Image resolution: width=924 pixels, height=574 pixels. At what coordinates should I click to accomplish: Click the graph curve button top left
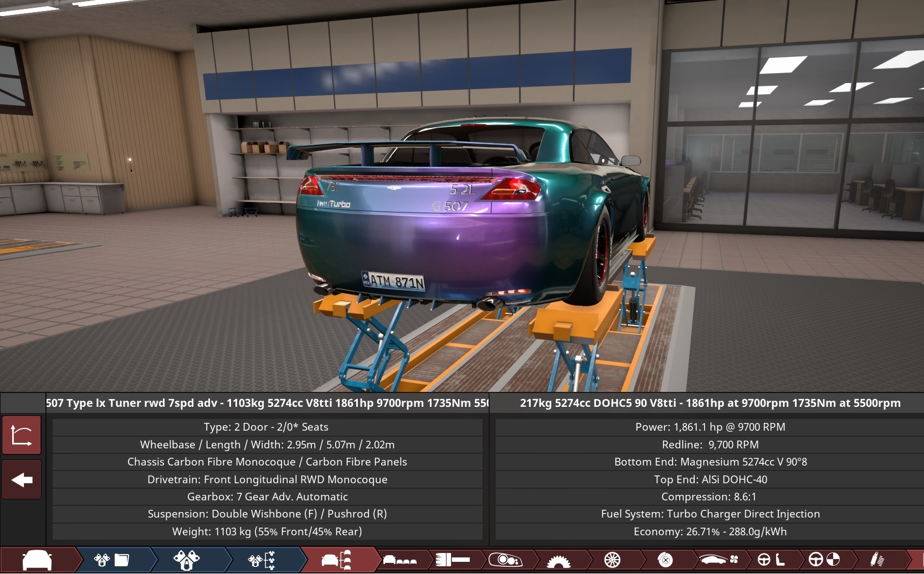click(21, 435)
